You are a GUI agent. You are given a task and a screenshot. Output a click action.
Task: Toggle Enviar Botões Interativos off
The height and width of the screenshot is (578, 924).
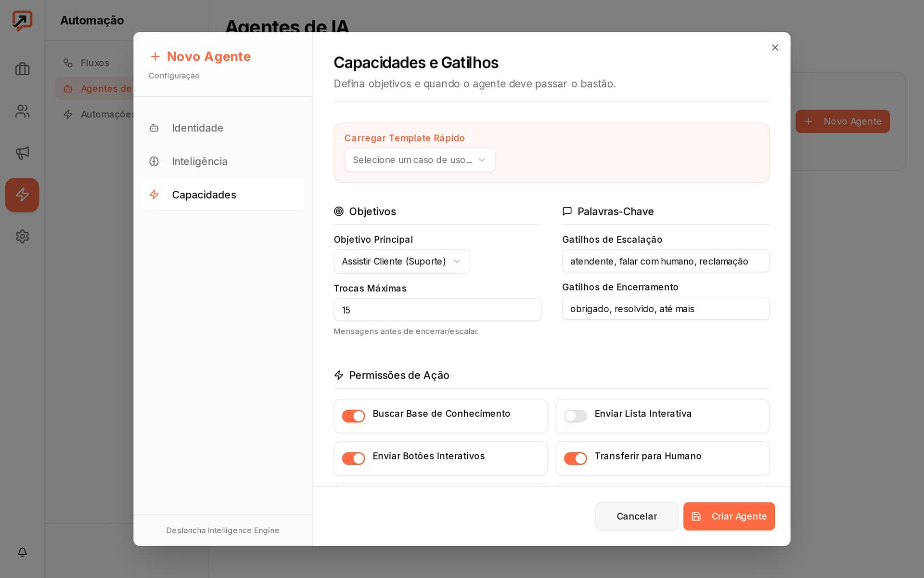[x=353, y=459]
